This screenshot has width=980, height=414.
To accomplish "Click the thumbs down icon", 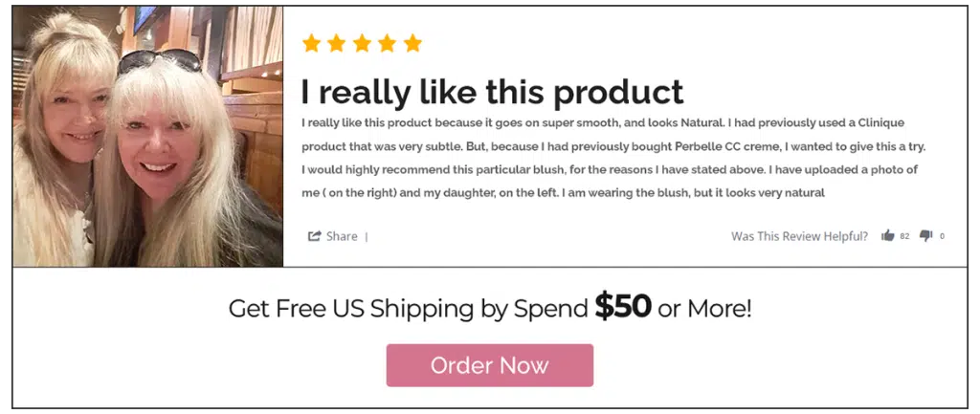I will point(925,235).
